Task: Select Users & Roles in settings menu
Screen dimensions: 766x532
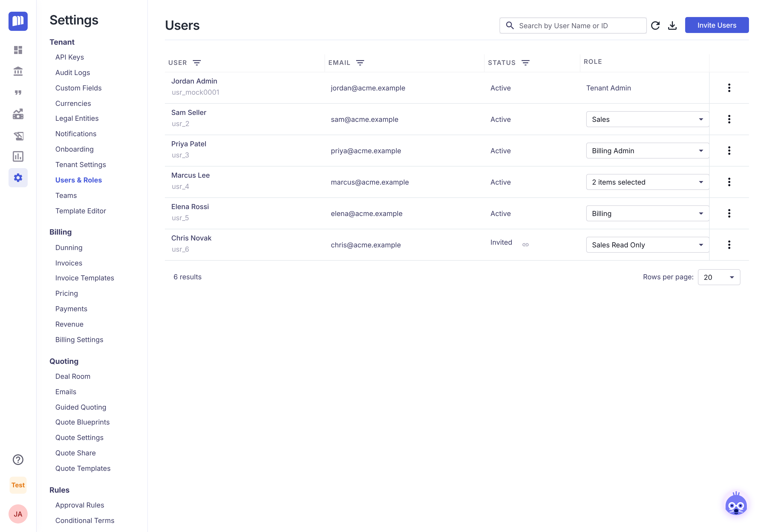Action: pyautogui.click(x=79, y=180)
